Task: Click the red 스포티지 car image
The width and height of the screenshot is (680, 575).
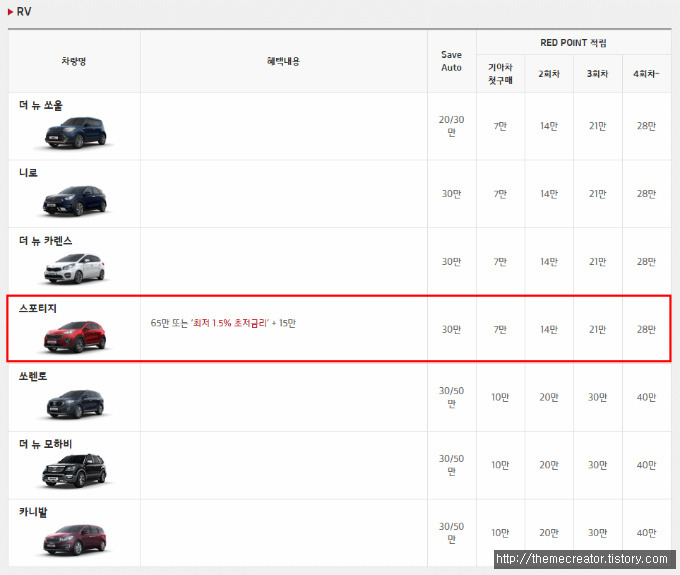Action: pyautogui.click(x=75, y=336)
